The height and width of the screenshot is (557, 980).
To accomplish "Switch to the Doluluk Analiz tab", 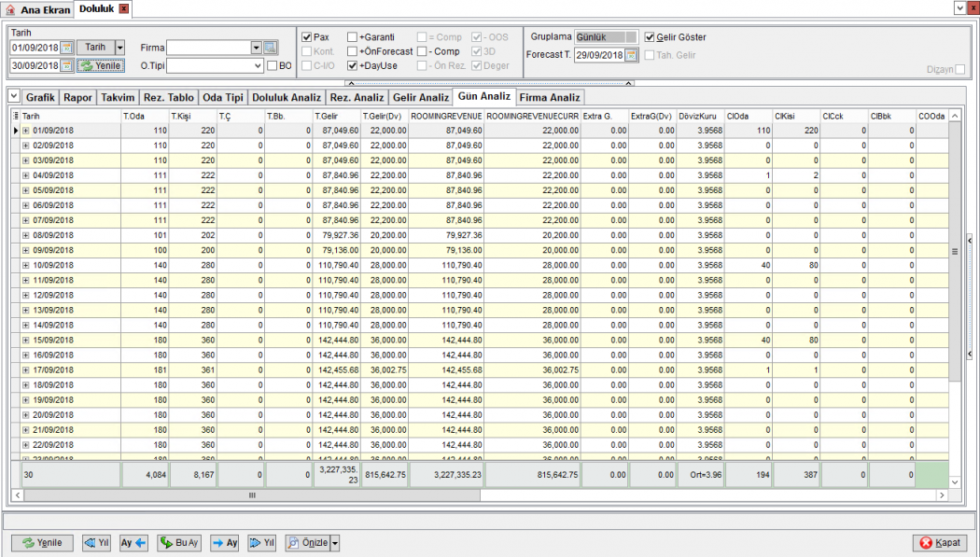I will (x=287, y=97).
